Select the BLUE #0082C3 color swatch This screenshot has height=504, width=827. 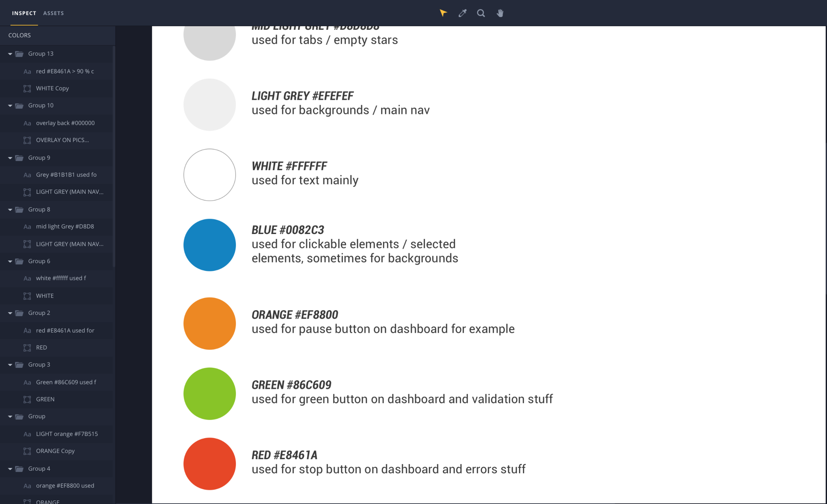[x=209, y=244]
